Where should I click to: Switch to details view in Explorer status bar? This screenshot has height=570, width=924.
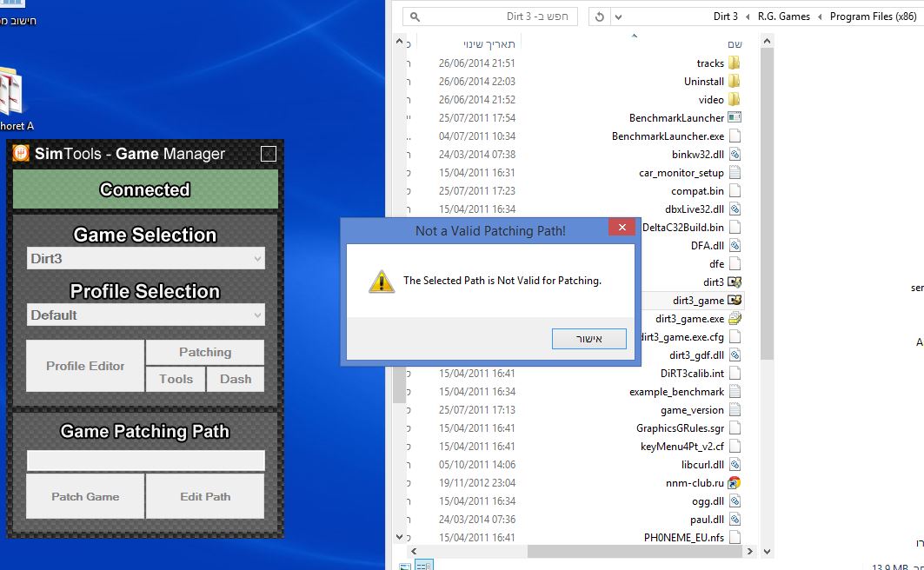coord(424,566)
